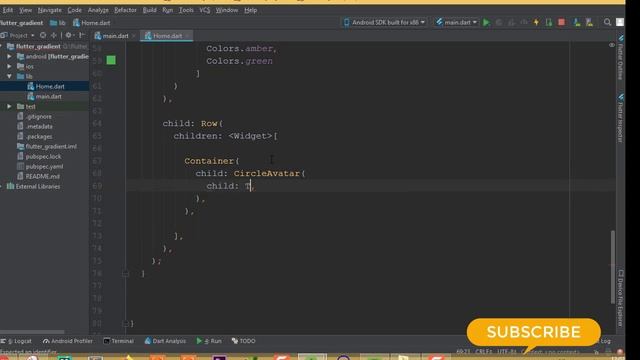Open the Terminal tool window
The width and height of the screenshot is (640, 360).
(118, 341)
